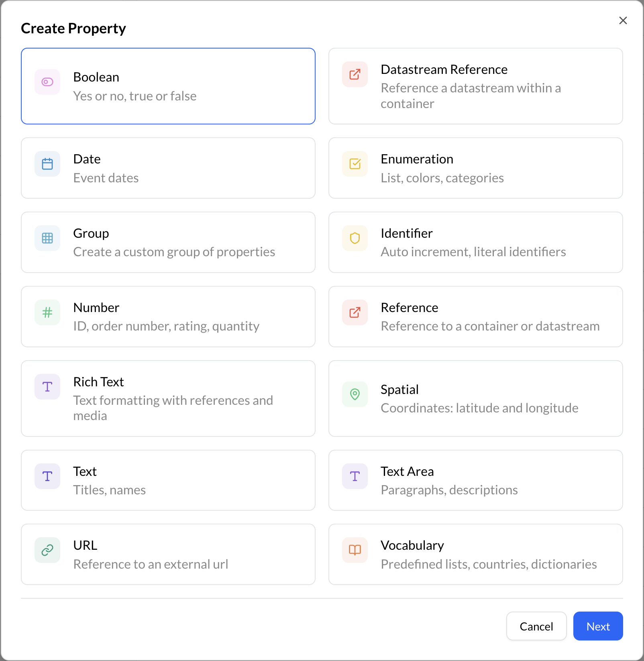Select the Text property type for titles
Image resolution: width=644 pixels, height=661 pixels.
point(168,480)
